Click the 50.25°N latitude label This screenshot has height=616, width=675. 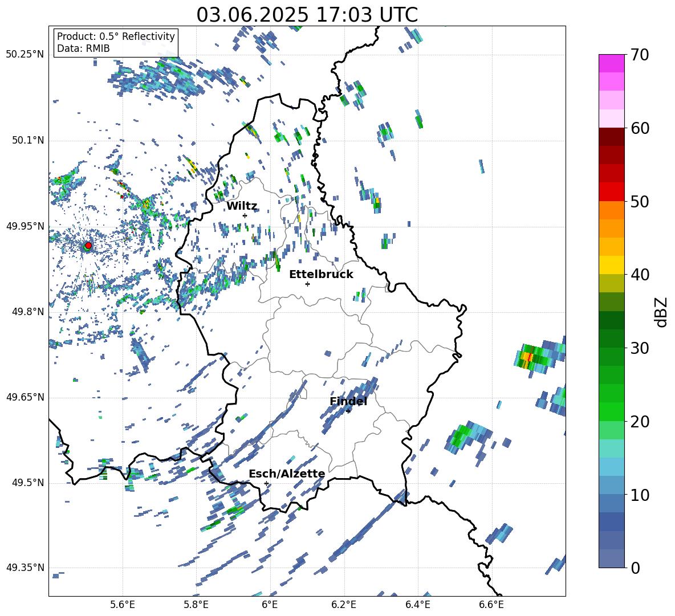25,54
